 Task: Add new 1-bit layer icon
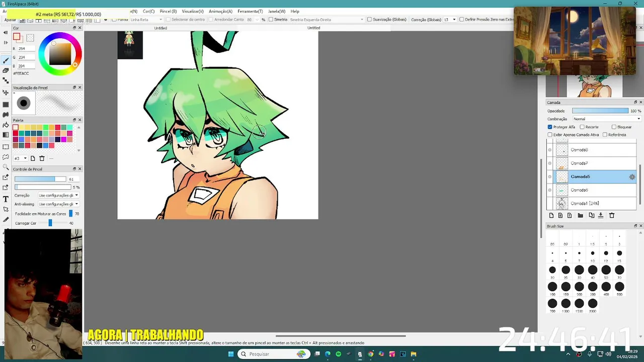point(570,215)
